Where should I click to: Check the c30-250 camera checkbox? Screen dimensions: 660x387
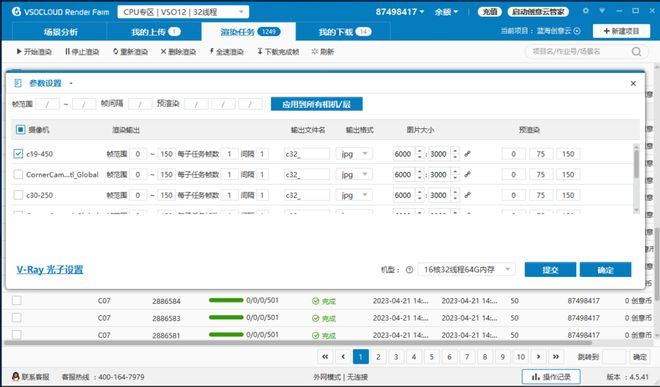(x=18, y=195)
